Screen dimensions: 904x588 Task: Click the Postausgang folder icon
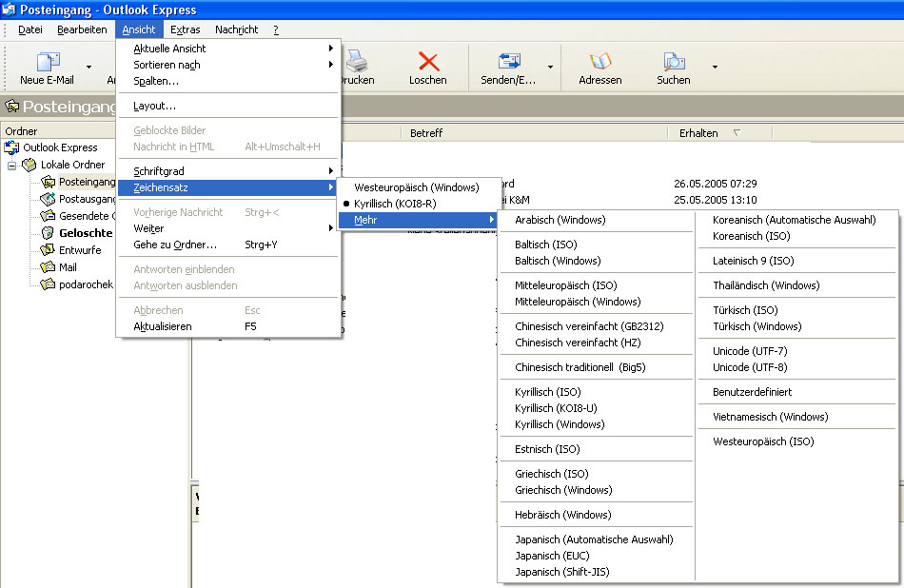point(48,199)
